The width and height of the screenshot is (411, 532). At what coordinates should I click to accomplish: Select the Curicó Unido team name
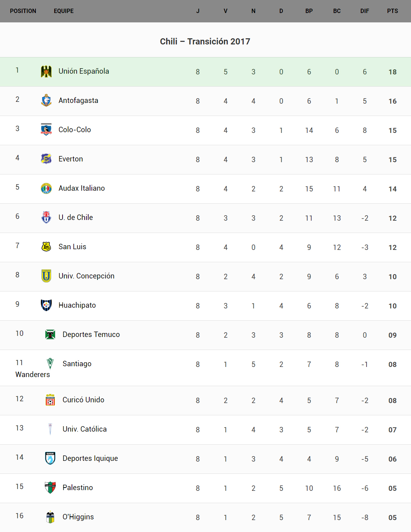coord(83,400)
